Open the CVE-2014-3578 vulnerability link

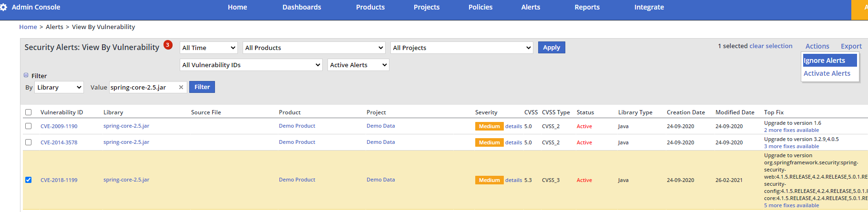pyautogui.click(x=59, y=142)
